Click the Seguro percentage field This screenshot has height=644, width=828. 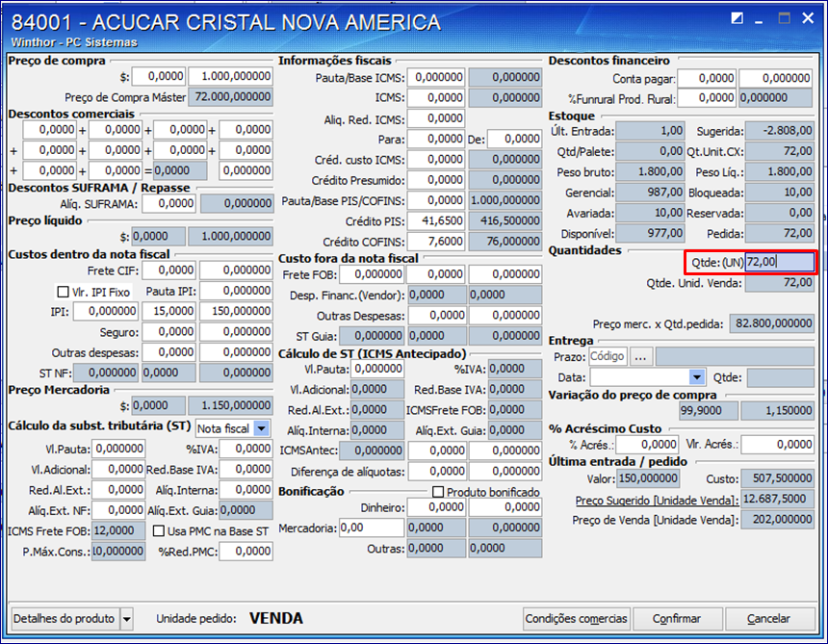point(169,331)
